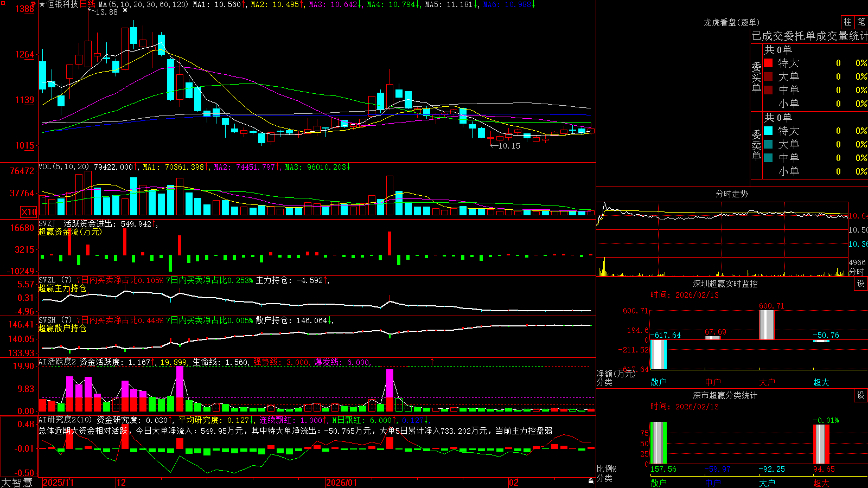
Task: Click the star icon before 恒银科技
Action: (x=42, y=4)
